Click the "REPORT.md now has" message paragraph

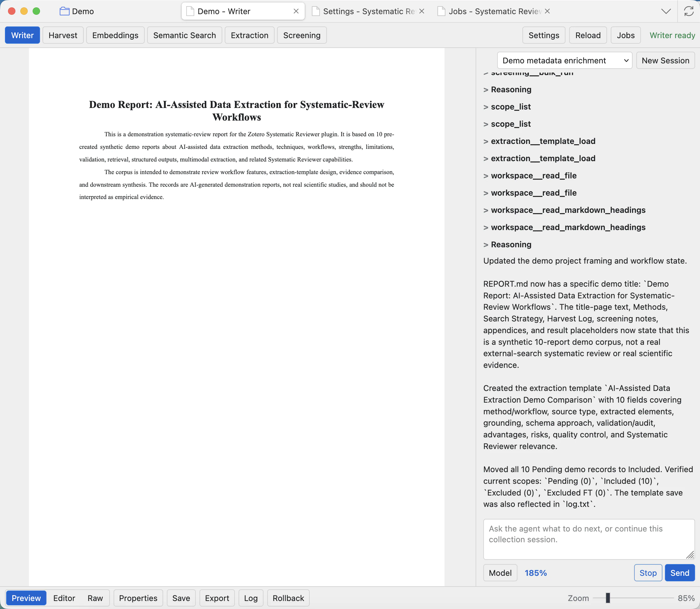point(586,324)
